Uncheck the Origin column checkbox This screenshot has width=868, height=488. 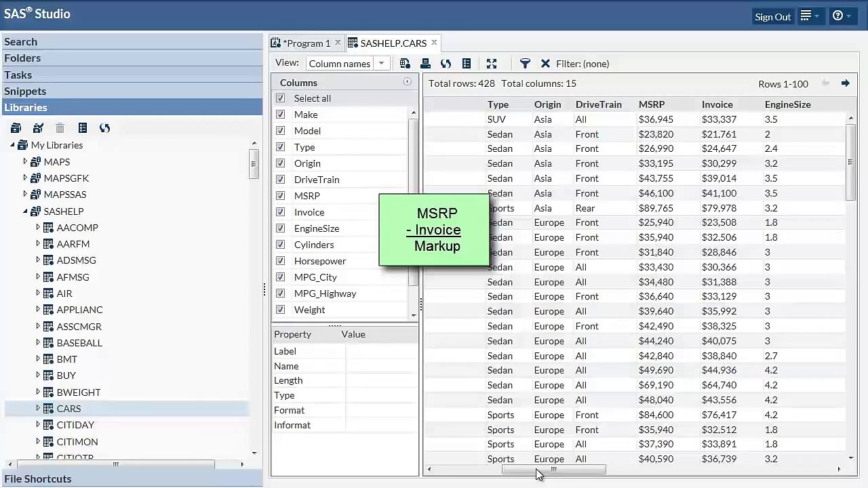pyautogui.click(x=280, y=163)
